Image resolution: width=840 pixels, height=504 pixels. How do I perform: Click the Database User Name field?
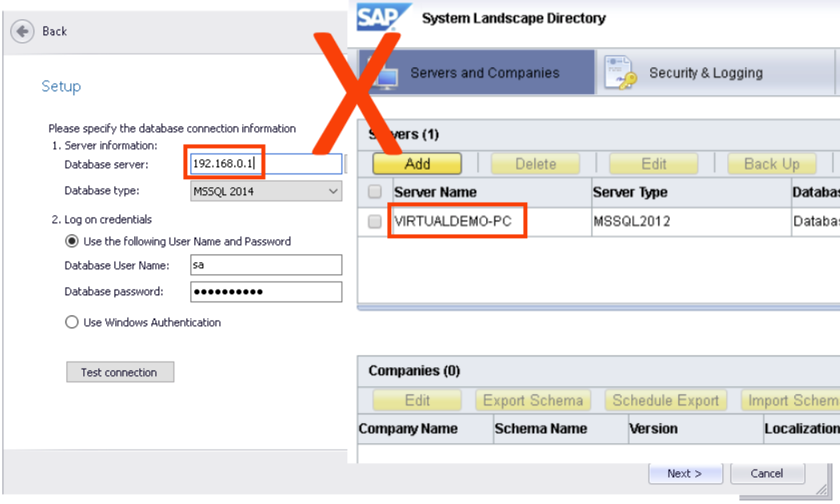266,265
